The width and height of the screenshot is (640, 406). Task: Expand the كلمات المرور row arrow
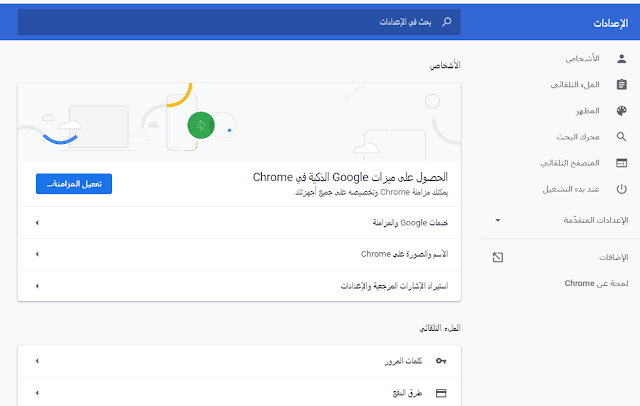(x=37, y=361)
